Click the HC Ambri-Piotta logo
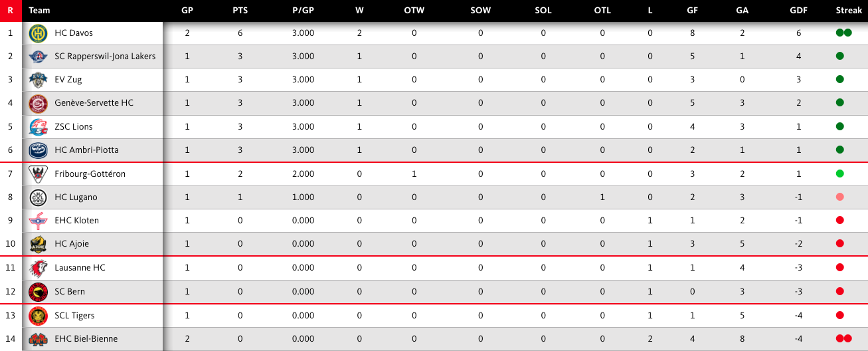 click(39, 150)
